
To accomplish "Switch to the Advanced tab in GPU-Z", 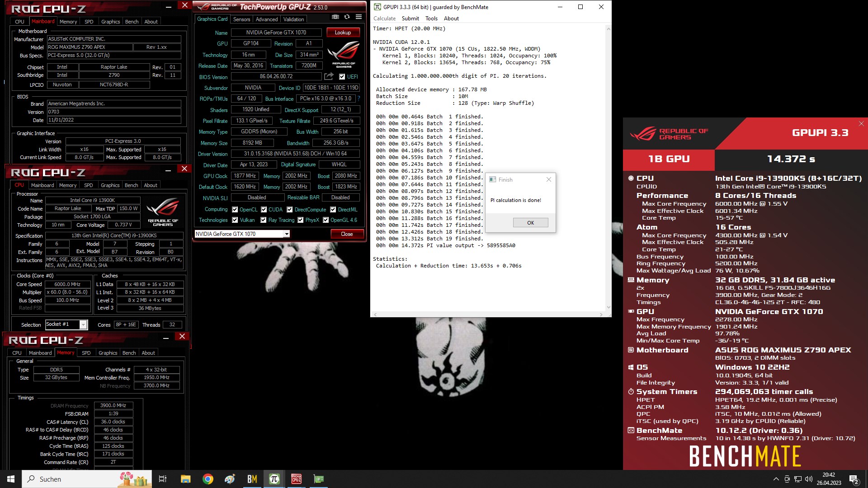I will (x=267, y=19).
